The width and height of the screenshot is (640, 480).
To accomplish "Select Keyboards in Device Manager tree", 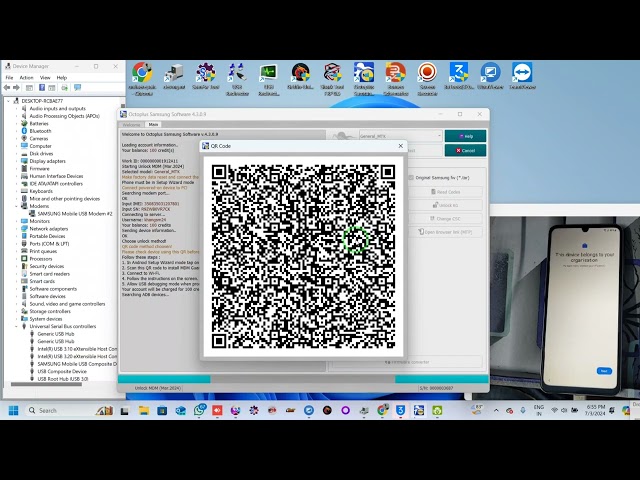I will click(41, 191).
